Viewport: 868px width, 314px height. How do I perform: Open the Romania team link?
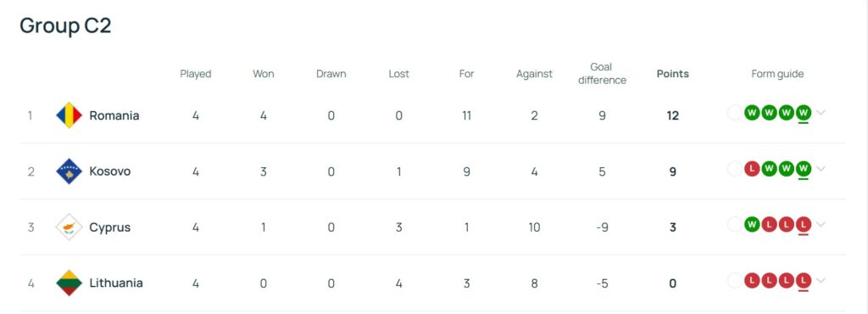(x=114, y=115)
